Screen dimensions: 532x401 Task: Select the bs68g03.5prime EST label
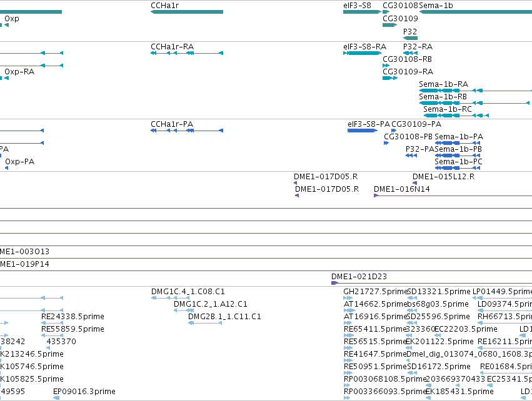(438, 304)
